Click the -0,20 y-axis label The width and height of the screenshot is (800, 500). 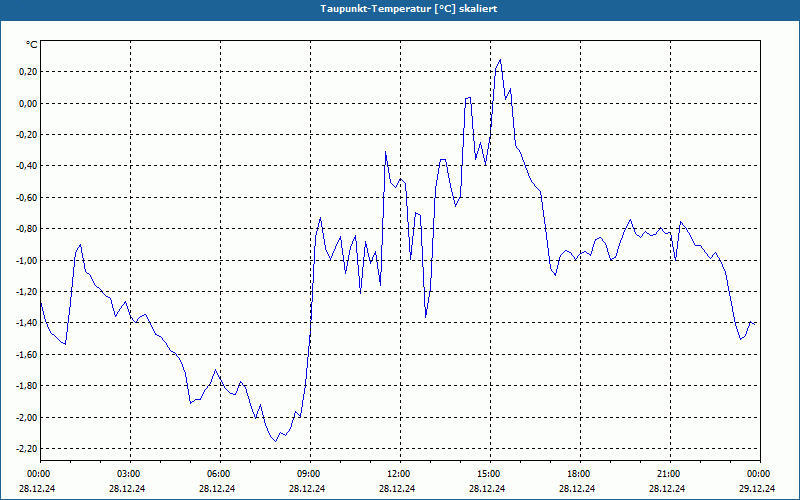pyautogui.click(x=27, y=135)
